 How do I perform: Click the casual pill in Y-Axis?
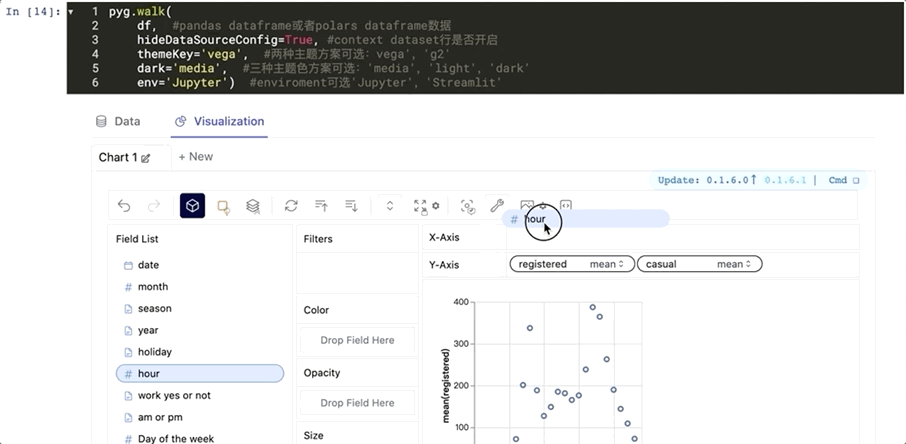[x=700, y=264]
